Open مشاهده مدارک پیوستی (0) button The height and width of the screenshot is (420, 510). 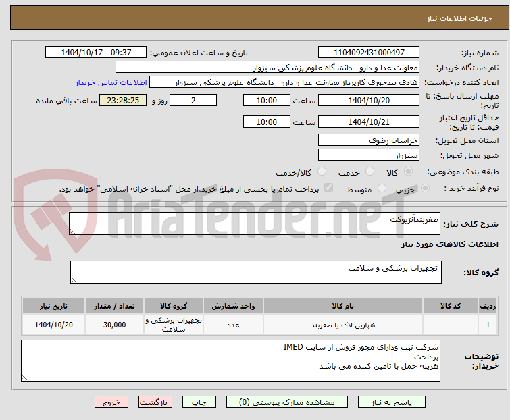click(287, 402)
